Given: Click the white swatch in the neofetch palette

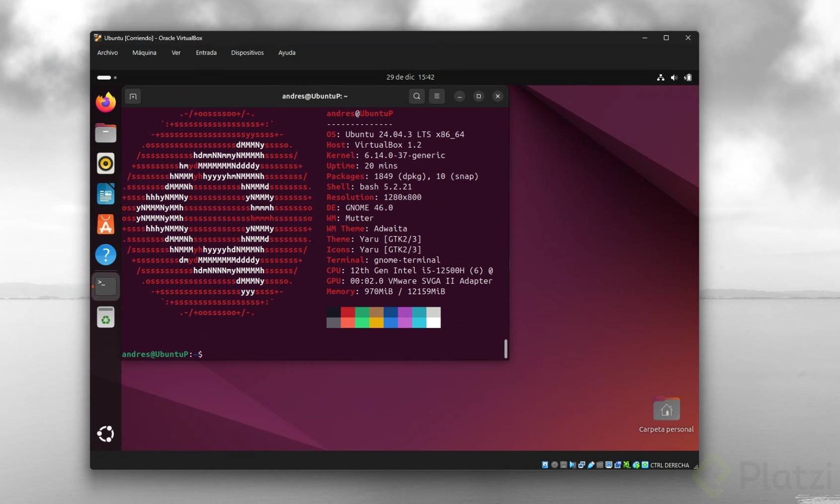Looking at the screenshot, I should [433, 323].
